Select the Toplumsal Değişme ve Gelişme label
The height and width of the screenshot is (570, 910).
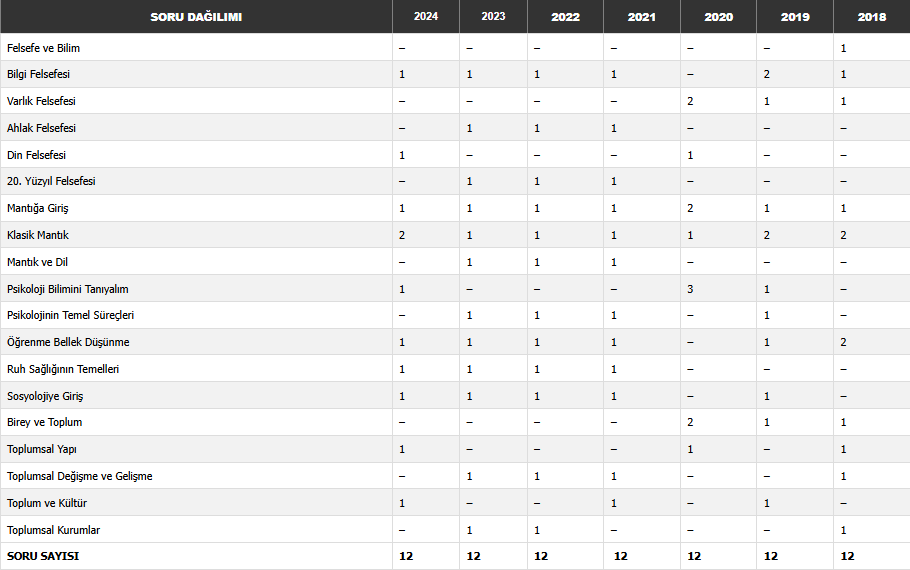(x=80, y=476)
